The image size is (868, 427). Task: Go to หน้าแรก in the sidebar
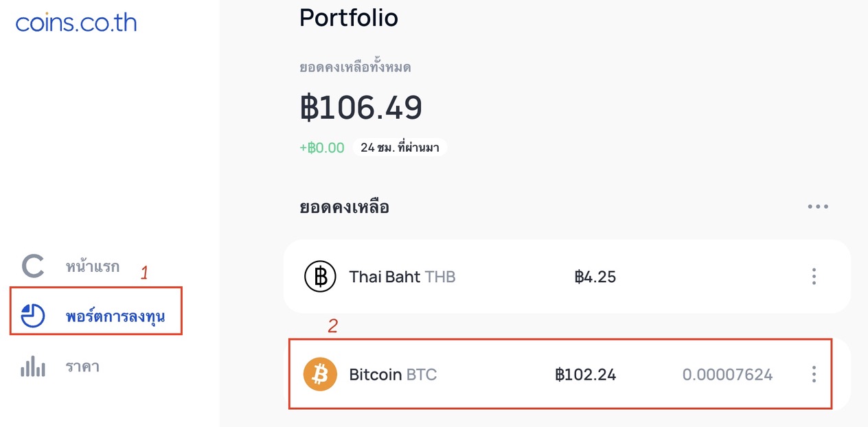(x=93, y=266)
